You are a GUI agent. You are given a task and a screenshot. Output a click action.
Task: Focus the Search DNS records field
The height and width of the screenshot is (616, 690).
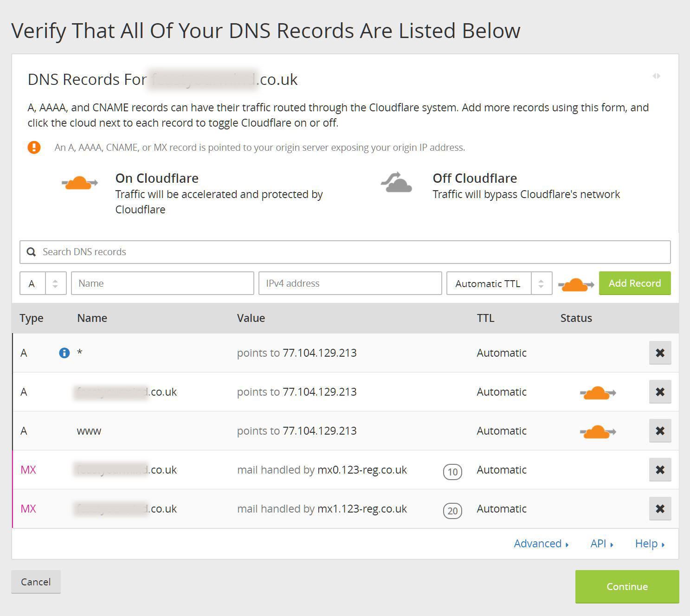[345, 252]
